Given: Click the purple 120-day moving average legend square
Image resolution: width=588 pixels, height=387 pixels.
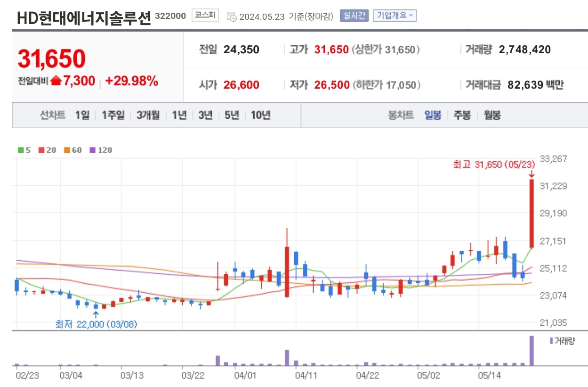Looking at the screenshot, I should click(92, 150).
